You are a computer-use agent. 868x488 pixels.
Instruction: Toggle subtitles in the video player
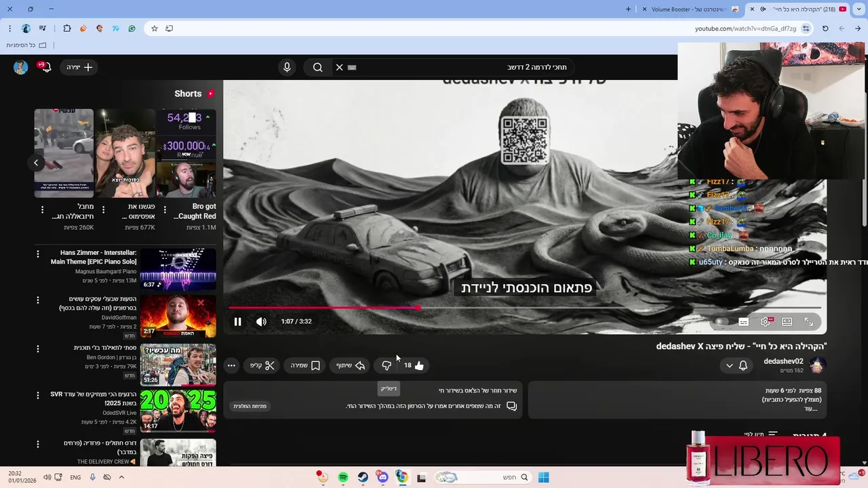743,322
